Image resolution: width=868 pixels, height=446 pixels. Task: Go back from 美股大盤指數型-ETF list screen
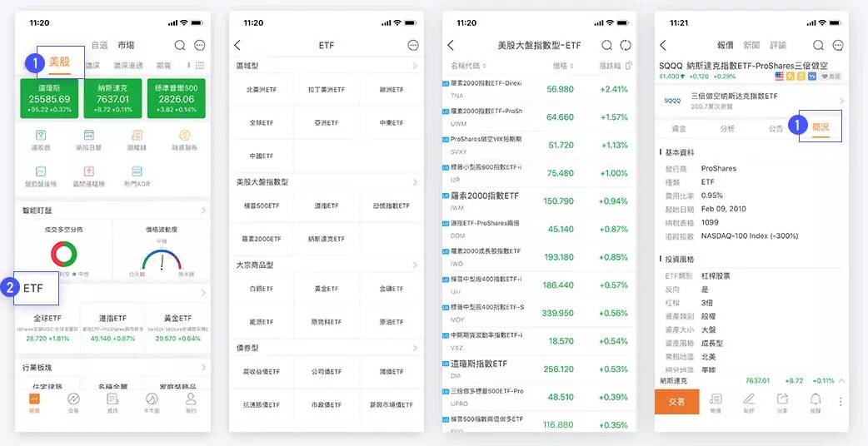tap(451, 45)
